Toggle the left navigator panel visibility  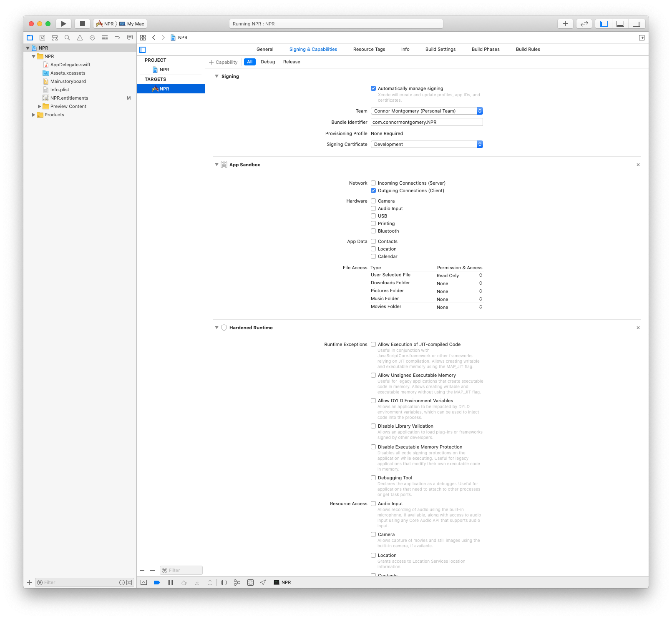coord(604,24)
